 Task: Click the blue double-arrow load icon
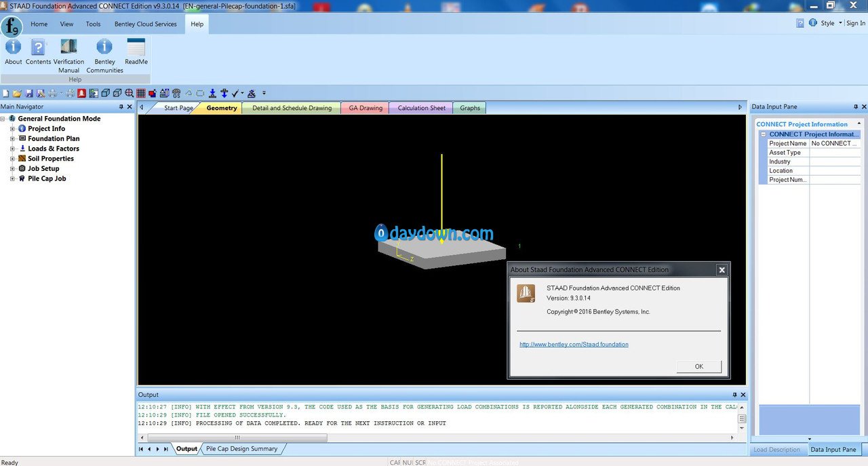pos(224,94)
